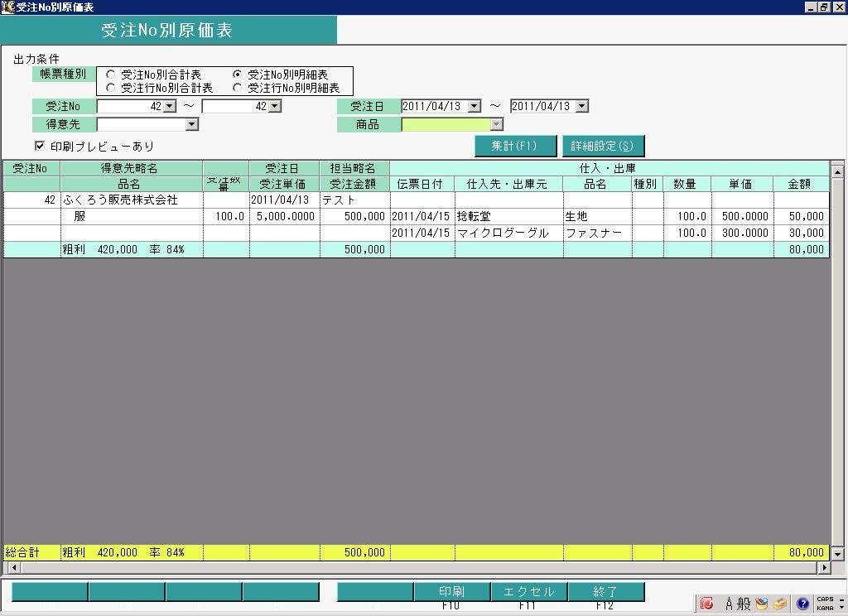Open the starting 受注No dropdown arrow
The width and height of the screenshot is (848, 616).
tap(170, 106)
